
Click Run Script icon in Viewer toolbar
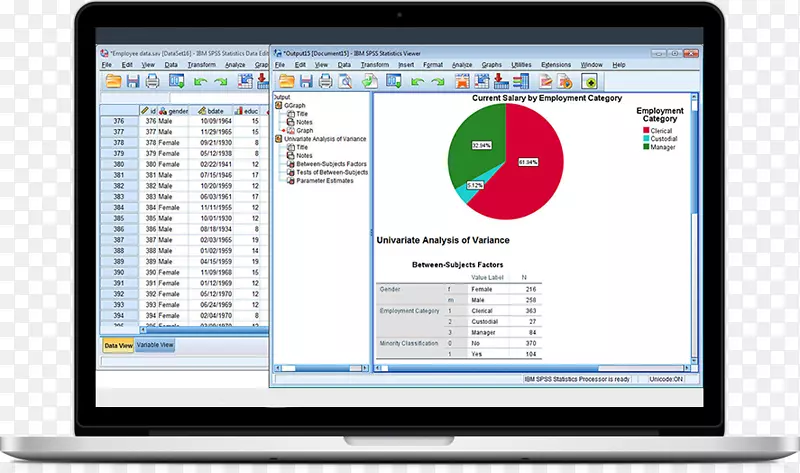click(x=565, y=81)
